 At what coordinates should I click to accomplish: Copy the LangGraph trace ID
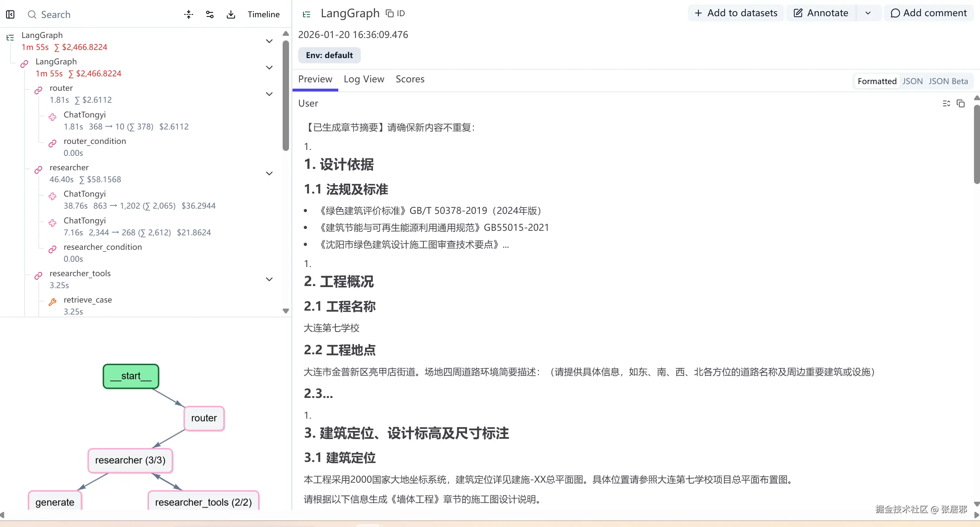pos(395,13)
